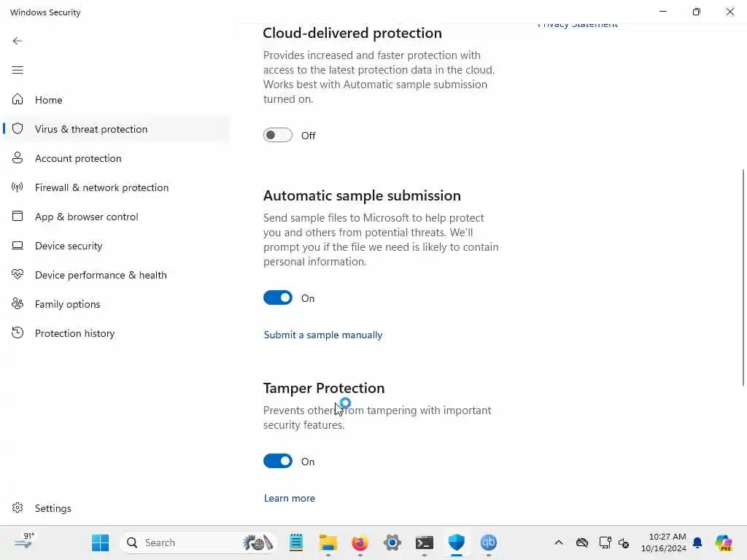Open Settings at sidebar bottom
Image resolution: width=747 pixels, height=560 pixels.
(x=117, y=508)
